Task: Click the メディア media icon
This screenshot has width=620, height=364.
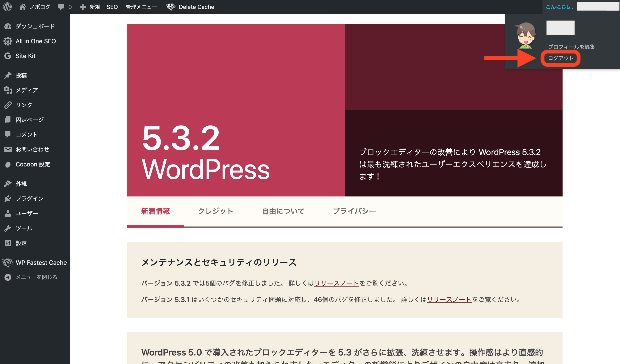Action: [x=8, y=90]
